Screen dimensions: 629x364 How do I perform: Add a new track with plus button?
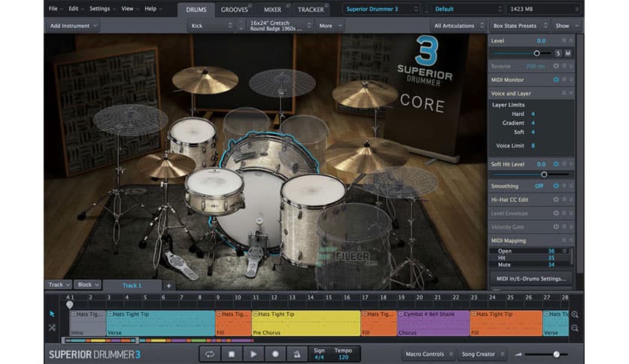click(x=169, y=286)
